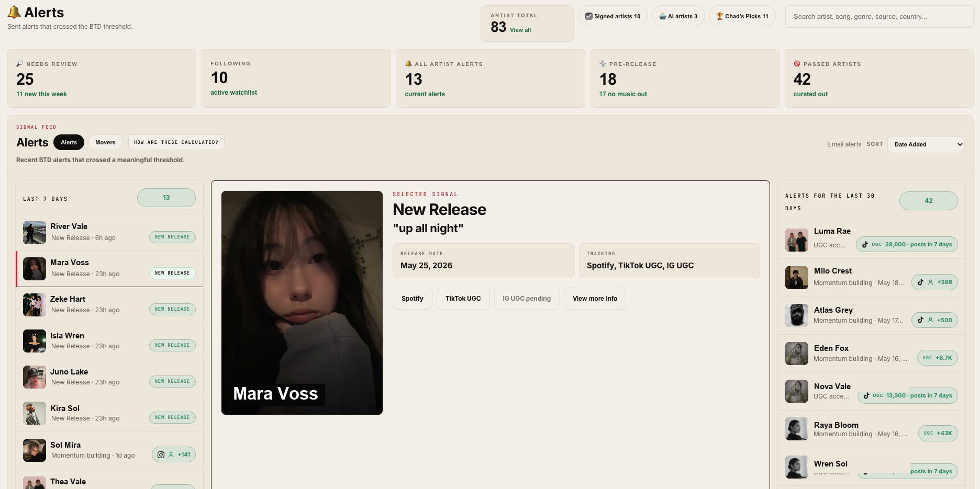Open Nova Vale in 30-day alerts
980x489 pixels.
tap(871, 391)
